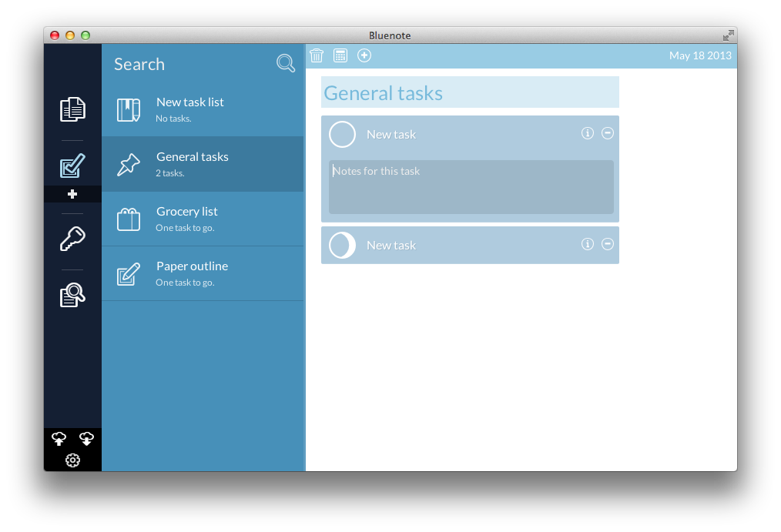This screenshot has height=532, width=781.
Task: Click the Notes for this task area
Action: 471,187
